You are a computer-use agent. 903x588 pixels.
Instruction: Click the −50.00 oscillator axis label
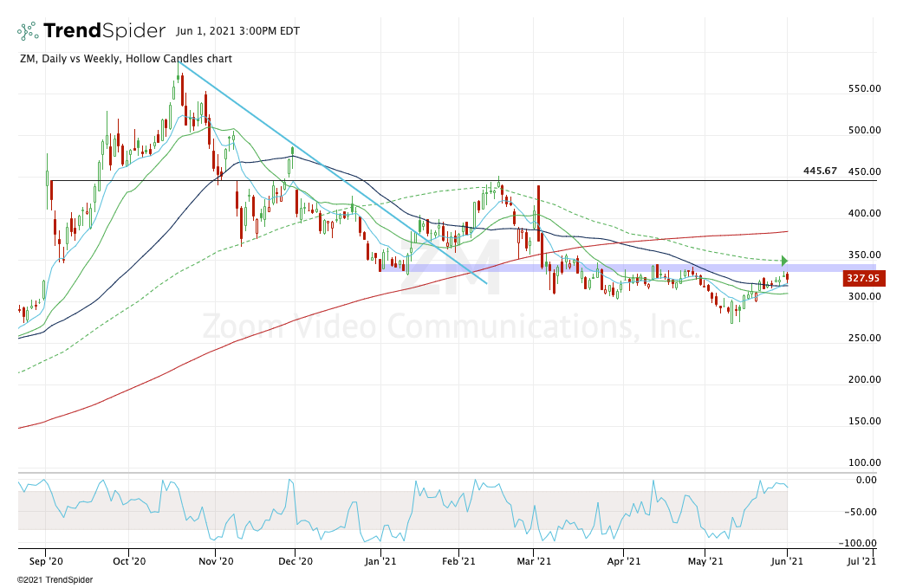tap(861, 512)
